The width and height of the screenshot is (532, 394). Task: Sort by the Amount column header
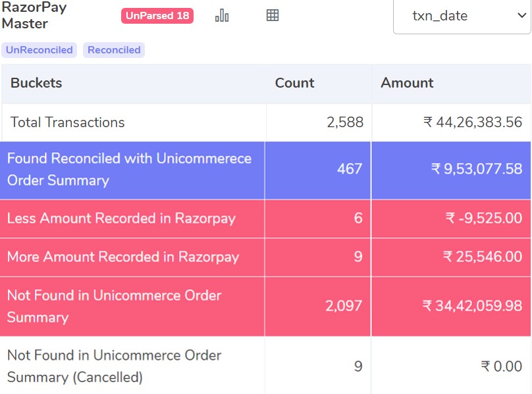point(407,83)
